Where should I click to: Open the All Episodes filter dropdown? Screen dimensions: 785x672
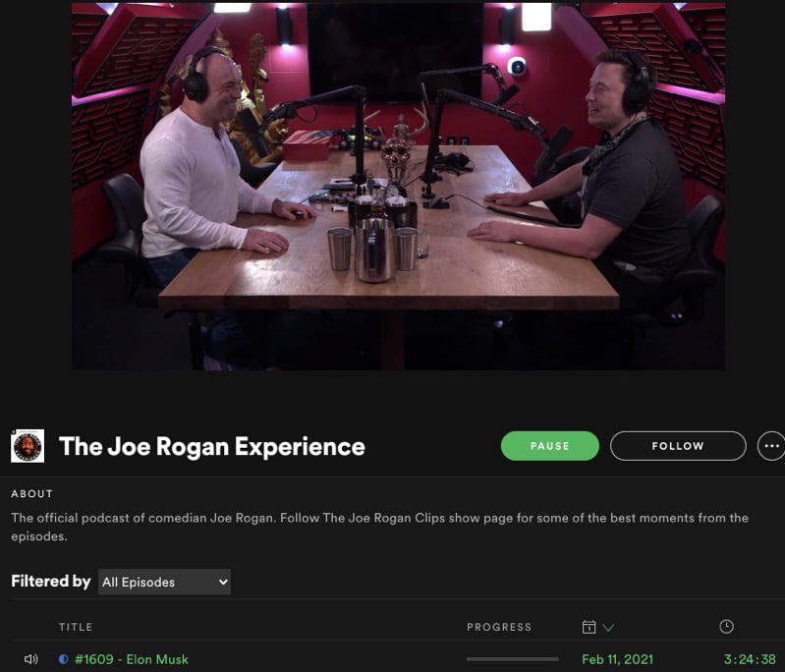[164, 582]
